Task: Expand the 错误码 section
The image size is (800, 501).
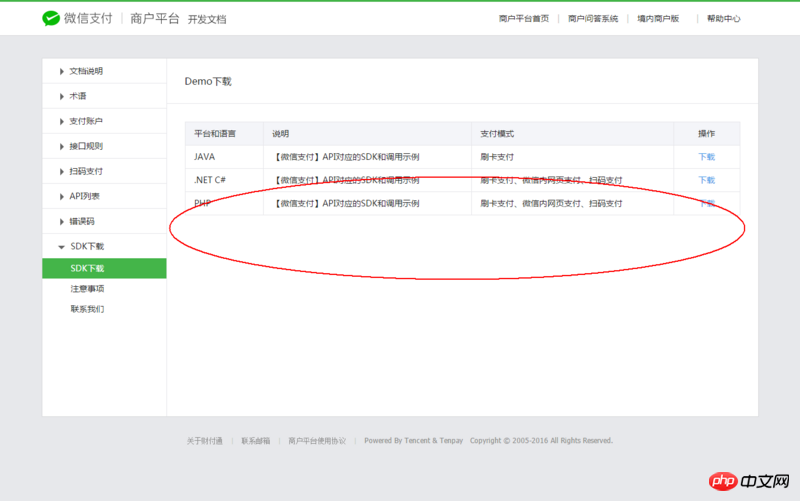Action: click(81, 221)
